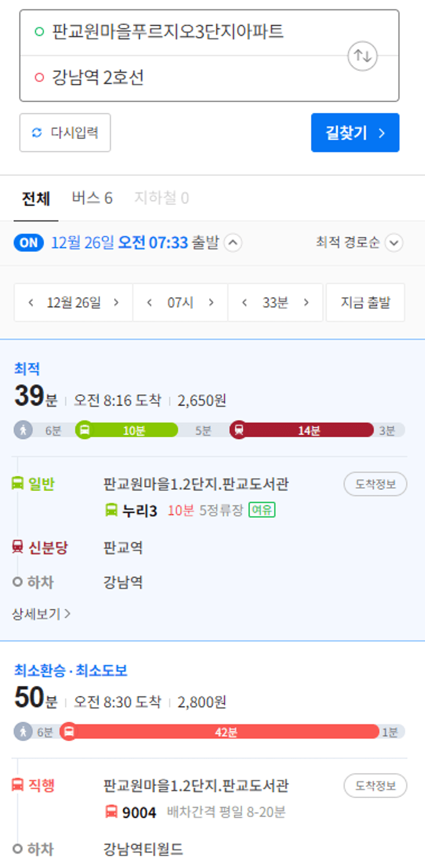Click the walking person icon in the 39분 route bar
The width and height of the screenshot is (425, 868).
[23, 430]
